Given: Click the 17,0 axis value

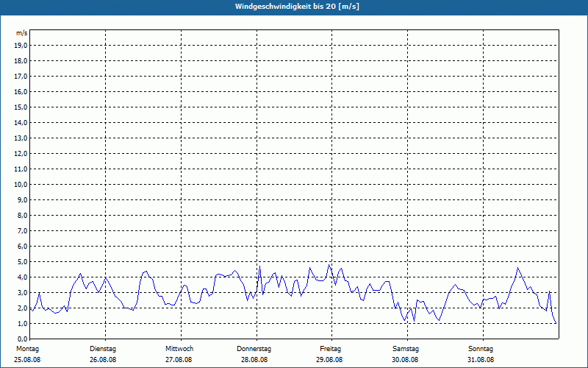Looking at the screenshot, I should click(21, 77).
